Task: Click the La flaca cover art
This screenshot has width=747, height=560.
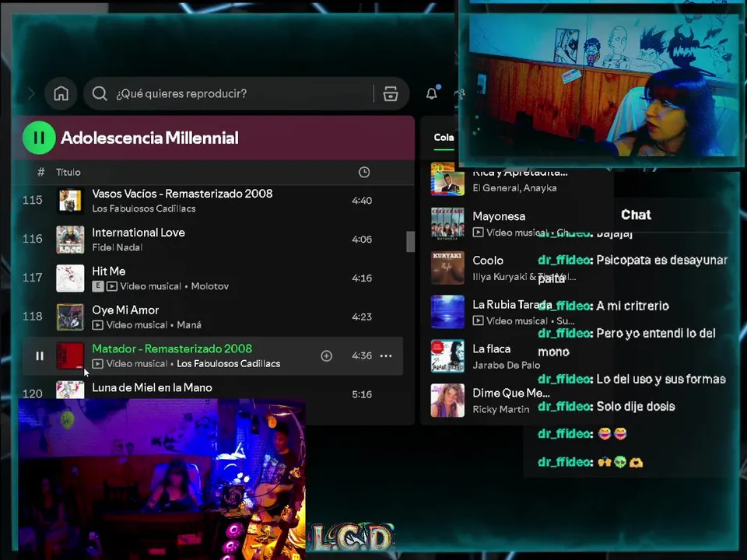Action: tap(447, 356)
